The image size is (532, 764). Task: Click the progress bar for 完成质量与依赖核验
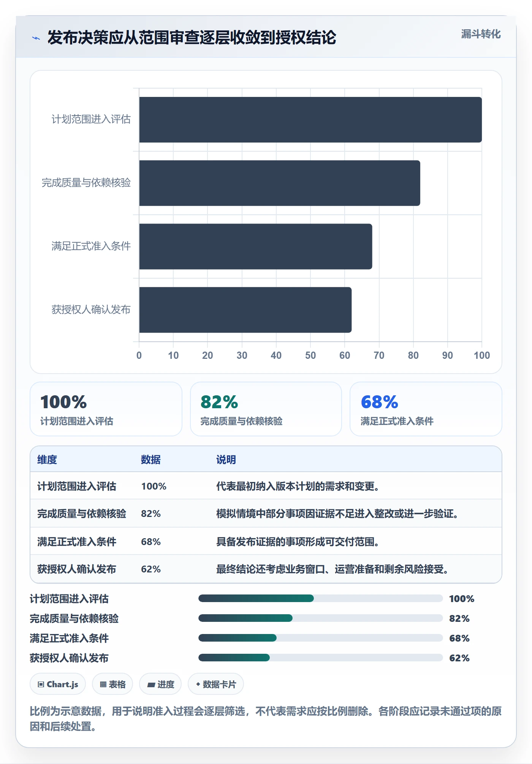click(321, 618)
